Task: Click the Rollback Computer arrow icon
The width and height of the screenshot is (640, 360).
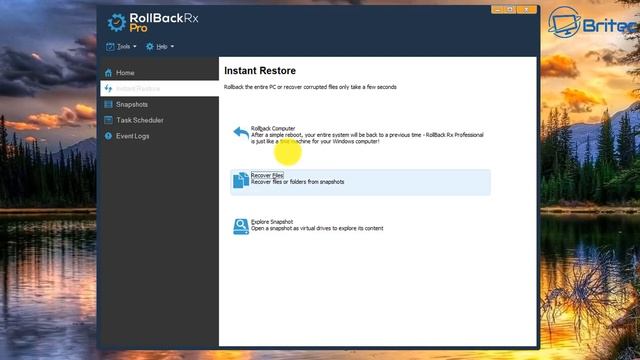Action: pos(241,133)
